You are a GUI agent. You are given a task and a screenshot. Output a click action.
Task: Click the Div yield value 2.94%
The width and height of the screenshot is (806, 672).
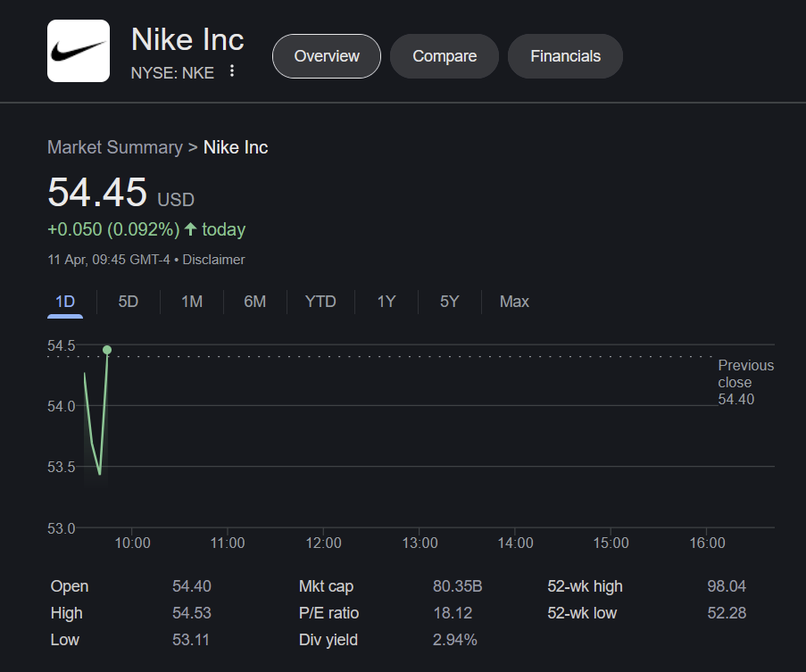point(455,640)
